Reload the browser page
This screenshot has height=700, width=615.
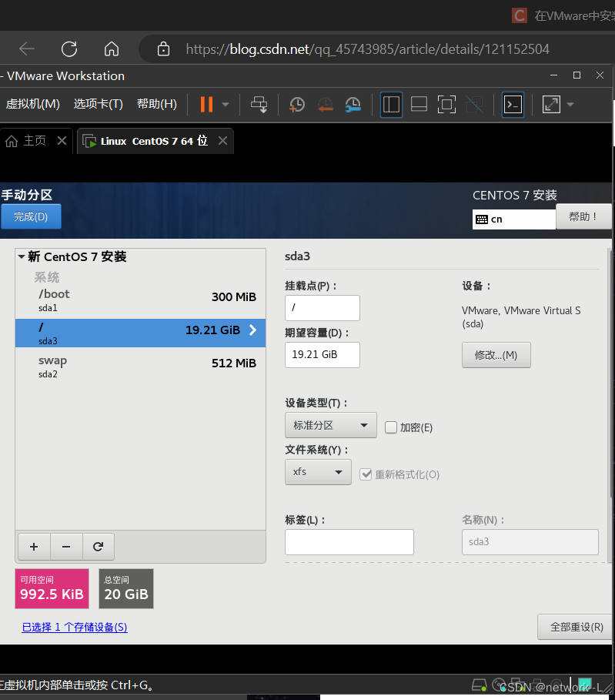click(x=69, y=49)
